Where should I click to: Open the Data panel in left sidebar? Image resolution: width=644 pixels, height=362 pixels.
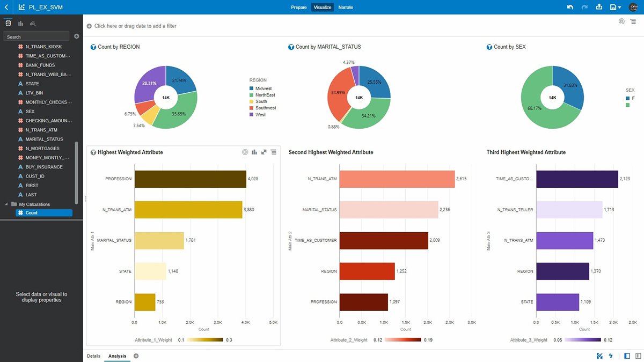tap(8, 23)
